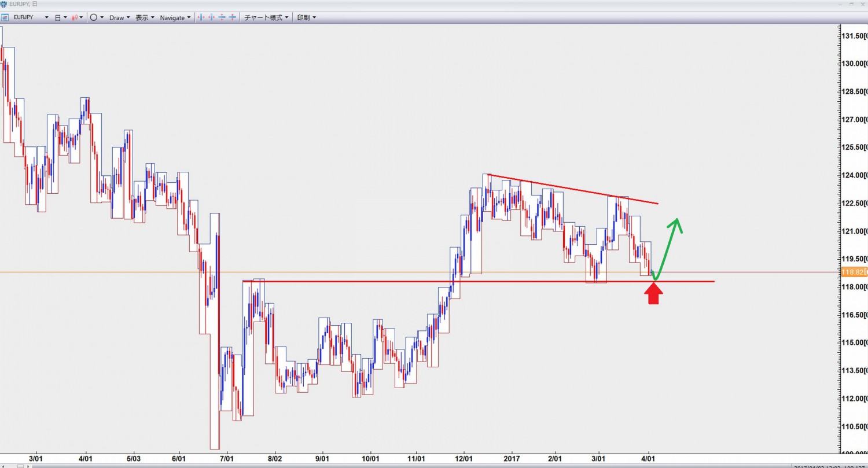
Task: Open the 表示 menu
Action: click(x=145, y=17)
